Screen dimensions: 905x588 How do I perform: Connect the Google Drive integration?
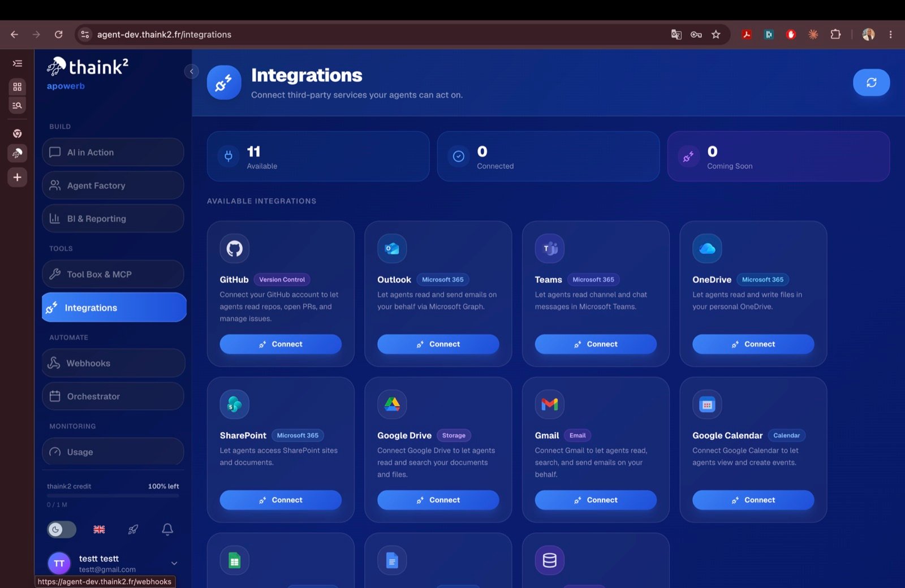[438, 500]
